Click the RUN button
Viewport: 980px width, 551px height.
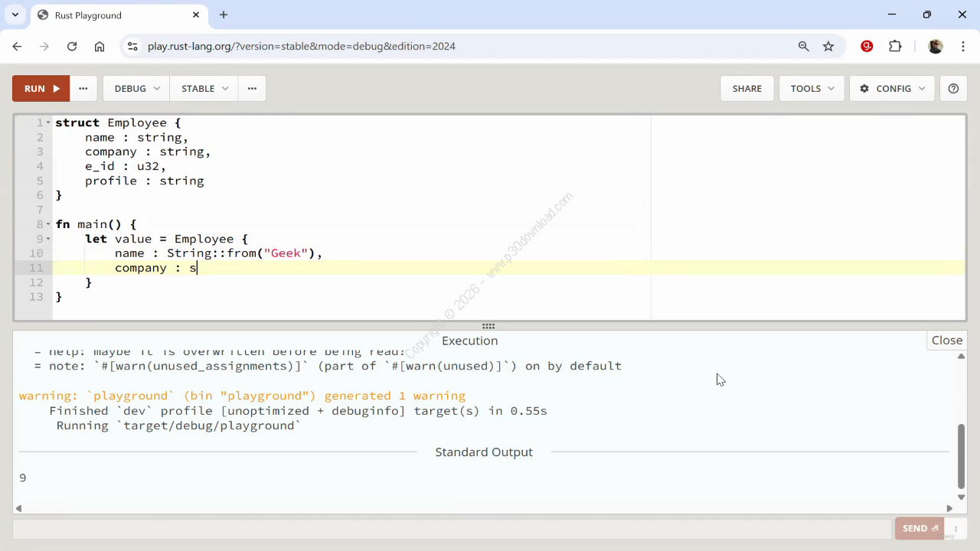click(41, 88)
